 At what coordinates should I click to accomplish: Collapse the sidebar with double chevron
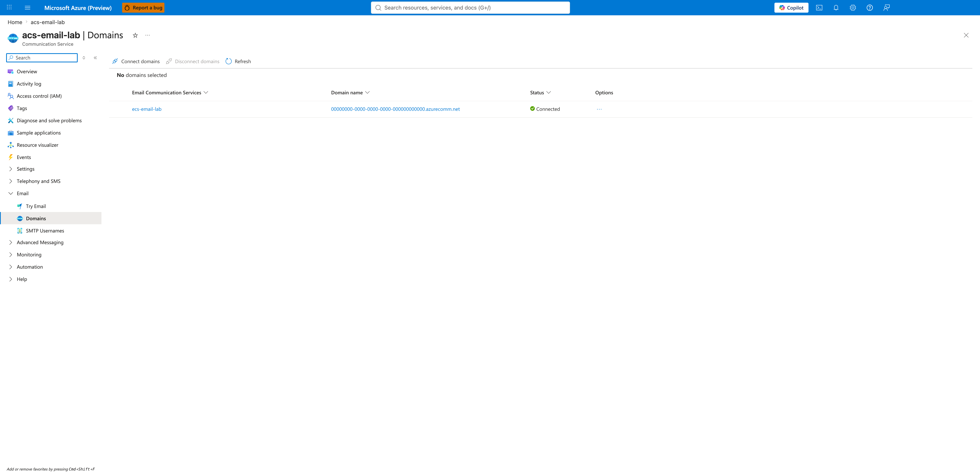pyautogui.click(x=96, y=58)
